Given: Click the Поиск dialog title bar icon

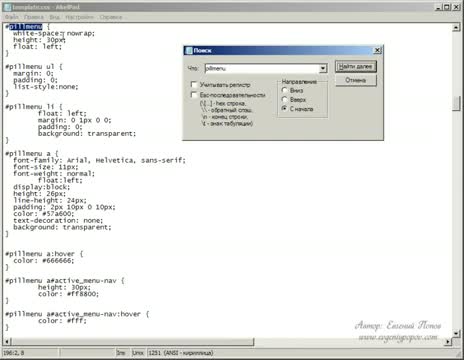Looking at the screenshot, I should [189, 50].
